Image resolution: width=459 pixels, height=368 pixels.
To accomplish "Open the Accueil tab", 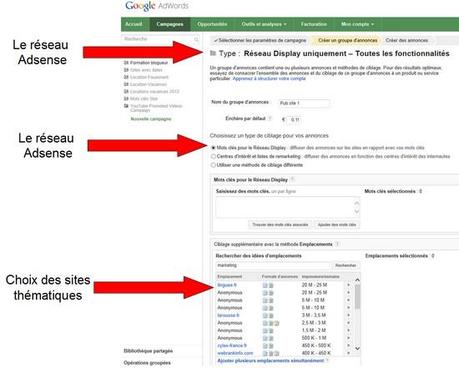I will point(134,24).
